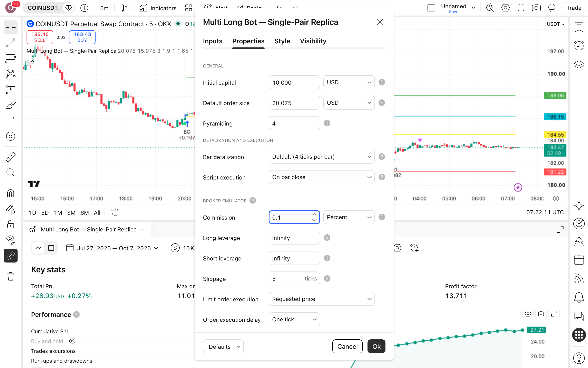Click the Trade button in top bar
Viewport: 588px width, 368px height.
point(574,8)
